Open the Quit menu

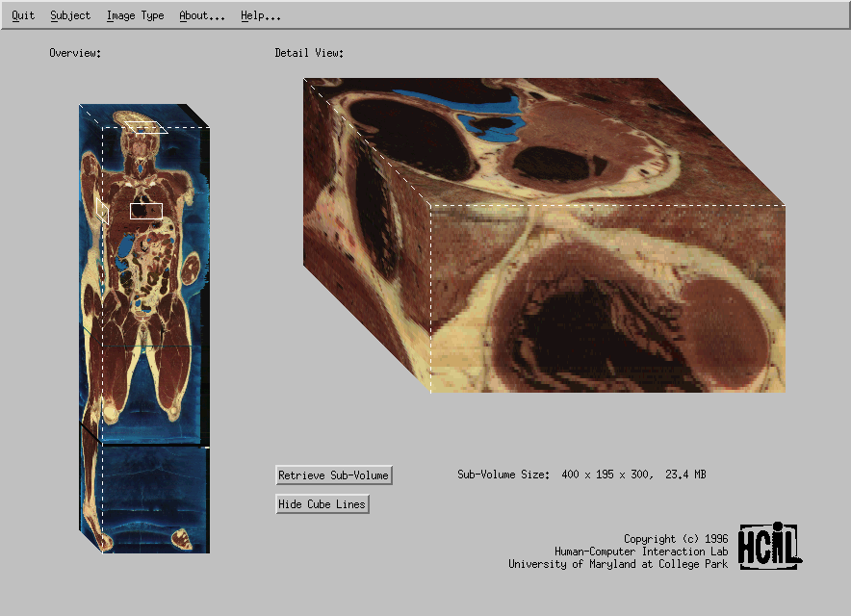coord(23,15)
